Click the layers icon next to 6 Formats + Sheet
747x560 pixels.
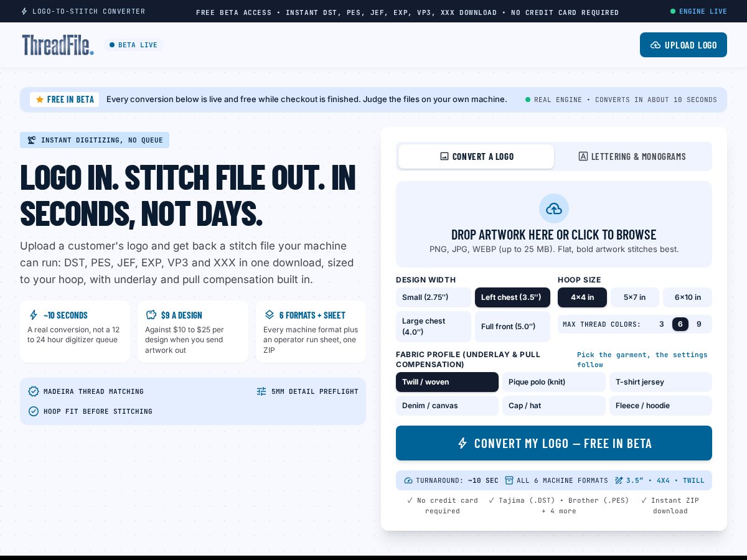(x=270, y=315)
